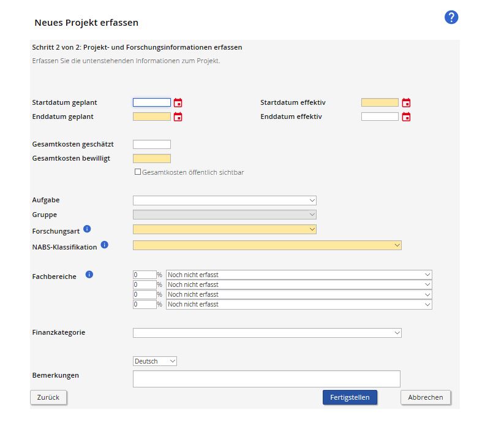Click the Fertigstellen button
Viewport: 504px width, 431px height.
pyautogui.click(x=350, y=397)
